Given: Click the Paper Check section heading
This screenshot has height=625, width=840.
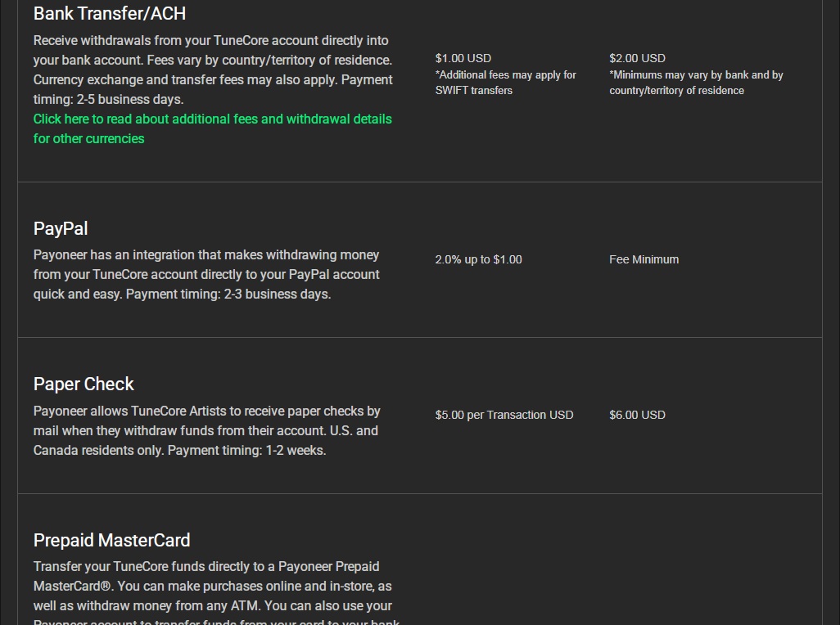Looking at the screenshot, I should [x=84, y=384].
